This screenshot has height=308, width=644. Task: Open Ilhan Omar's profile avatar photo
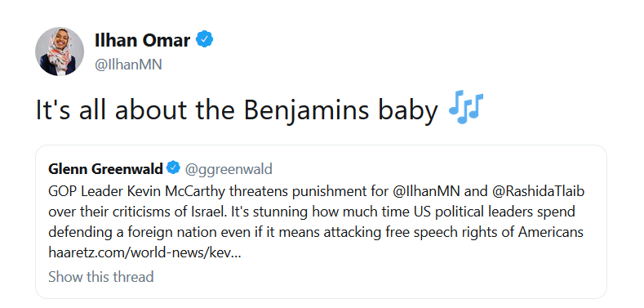[60, 51]
